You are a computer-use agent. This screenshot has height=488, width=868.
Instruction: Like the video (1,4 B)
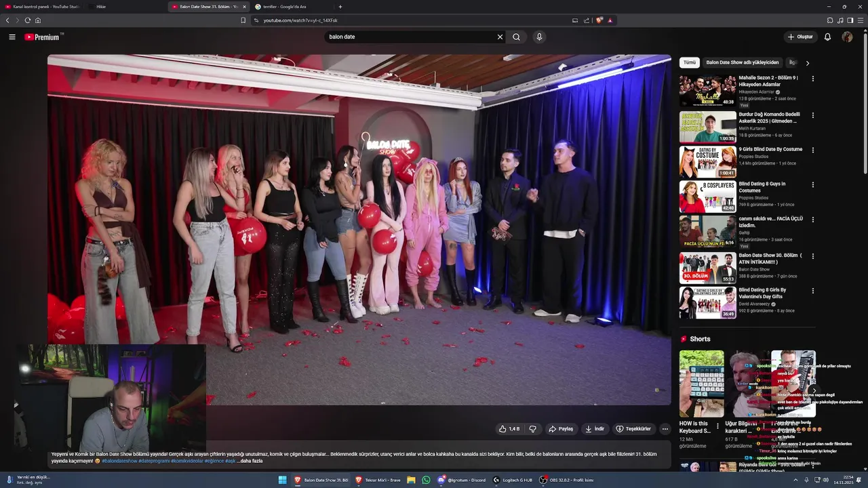pos(509,429)
